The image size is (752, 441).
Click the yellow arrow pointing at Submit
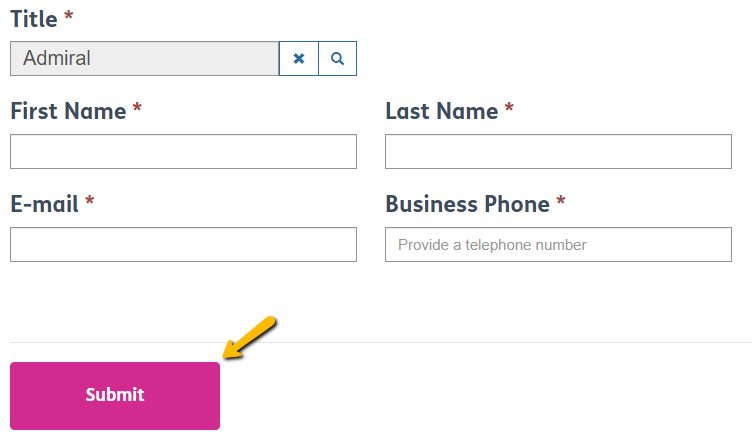249,337
